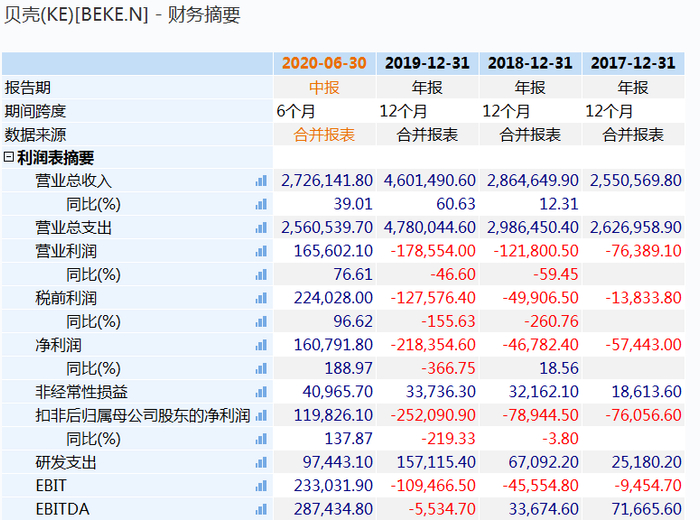Click EBITDA value 287,434.80
This screenshot has height=520, width=700.
pyautogui.click(x=333, y=509)
